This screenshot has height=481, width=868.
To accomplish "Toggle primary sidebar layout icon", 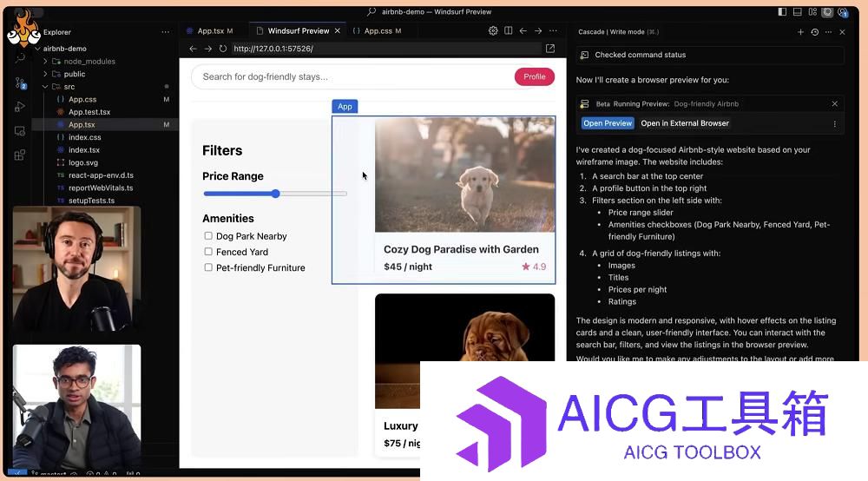I will (782, 11).
